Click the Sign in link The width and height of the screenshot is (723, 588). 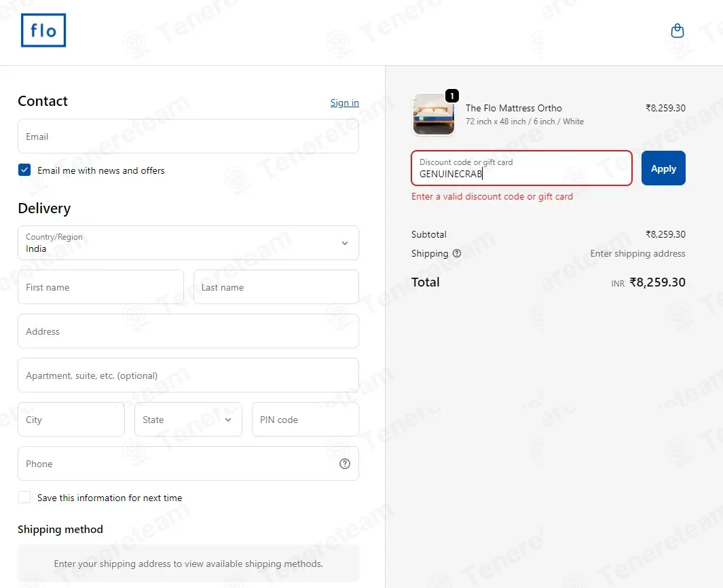point(344,103)
